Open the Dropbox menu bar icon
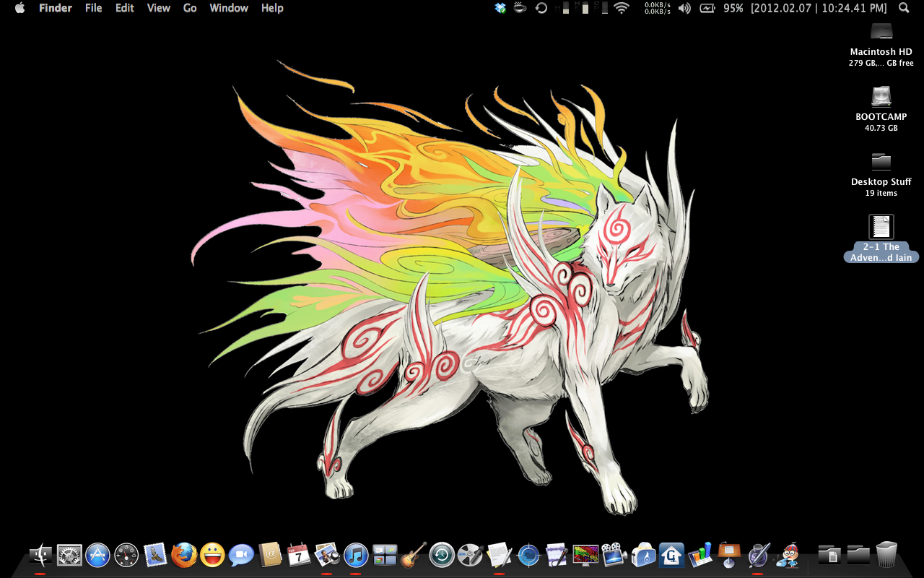 point(500,8)
